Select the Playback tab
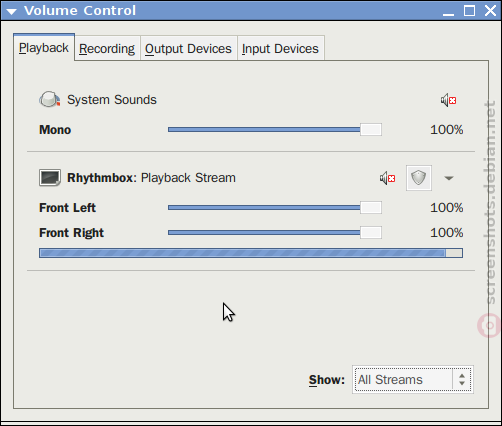 point(44,48)
